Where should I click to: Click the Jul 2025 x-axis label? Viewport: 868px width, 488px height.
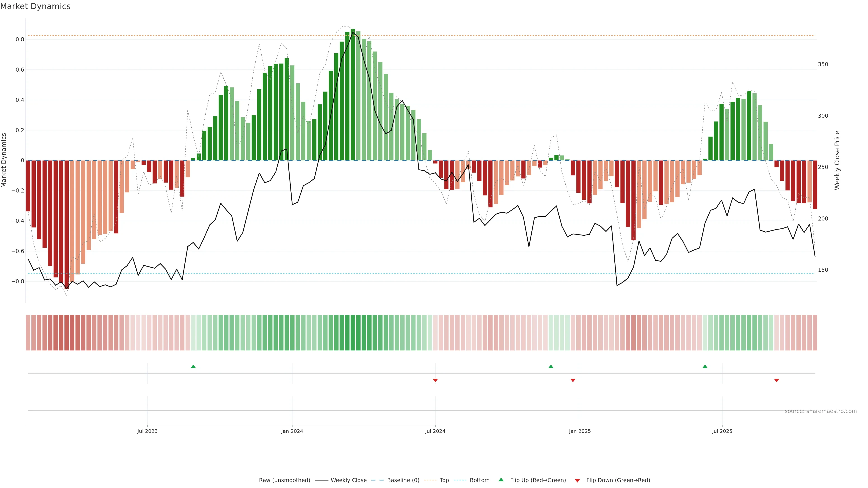pos(722,431)
